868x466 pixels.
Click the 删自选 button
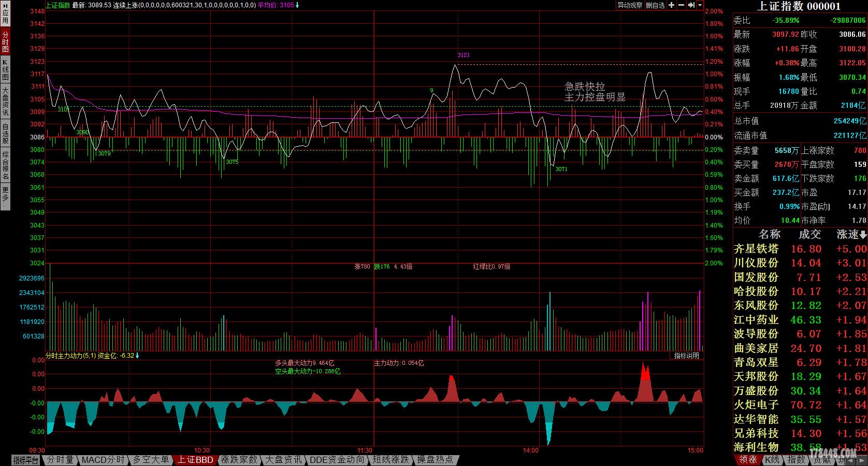(x=655, y=5)
